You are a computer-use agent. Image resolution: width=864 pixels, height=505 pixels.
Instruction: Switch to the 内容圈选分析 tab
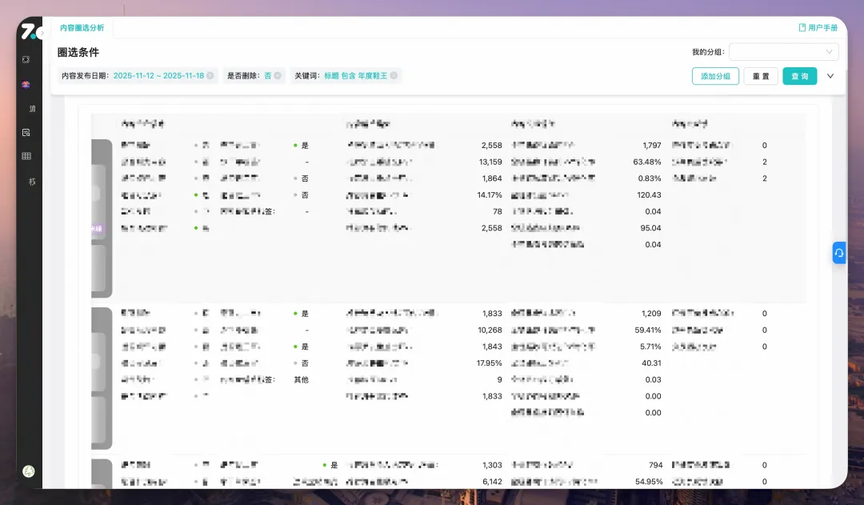pos(82,28)
